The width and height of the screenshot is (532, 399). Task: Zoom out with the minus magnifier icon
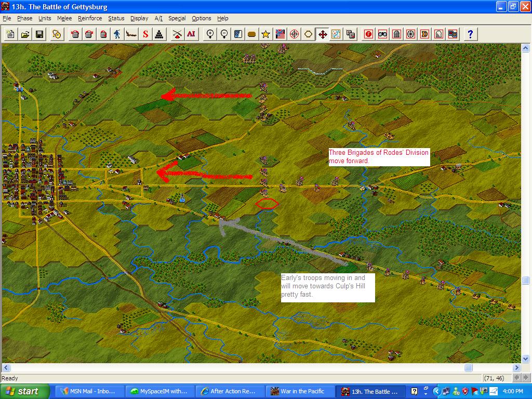pyautogui.click(x=224, y=34)
